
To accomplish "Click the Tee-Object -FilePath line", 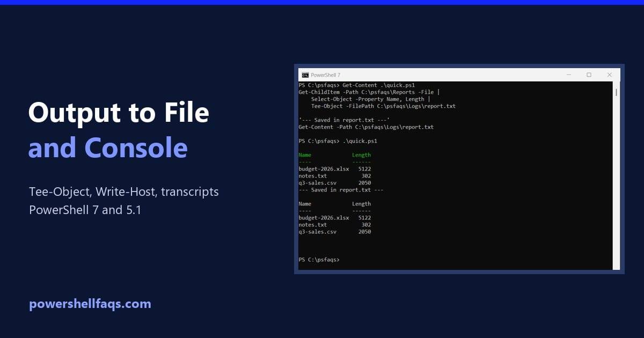I will click(383, 106).
